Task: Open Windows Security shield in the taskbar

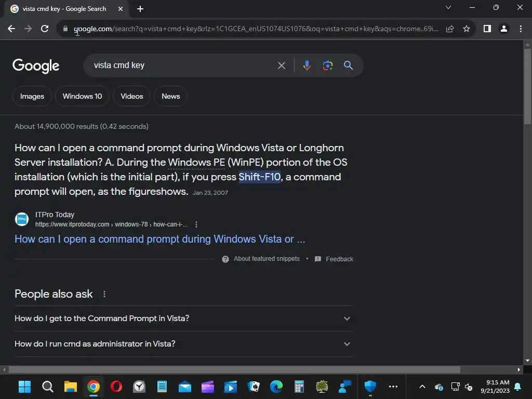Action: (370, 387)
